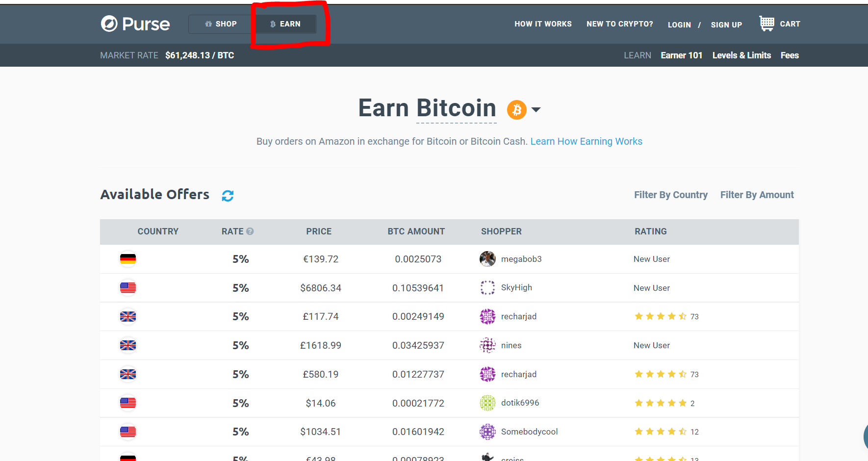Image resolution: width=868 pixels, height=461 pixels.
Task: Click US flag in dotik6996 row
Action: [x=128, y=403]
